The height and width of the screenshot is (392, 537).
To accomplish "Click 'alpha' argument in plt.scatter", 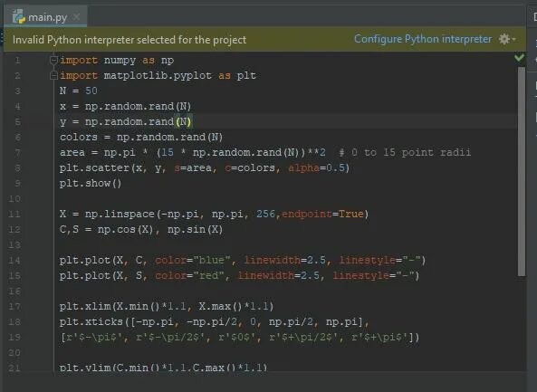I will coord(303,167).
